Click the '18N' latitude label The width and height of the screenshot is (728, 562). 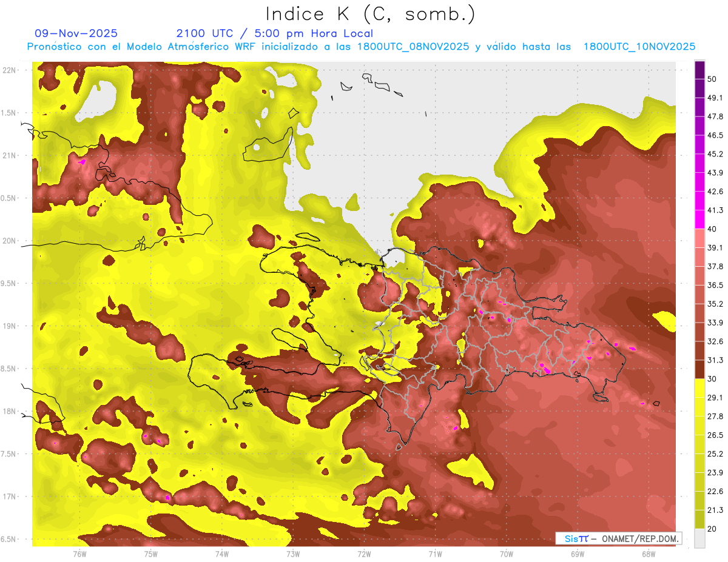(10, 411)
